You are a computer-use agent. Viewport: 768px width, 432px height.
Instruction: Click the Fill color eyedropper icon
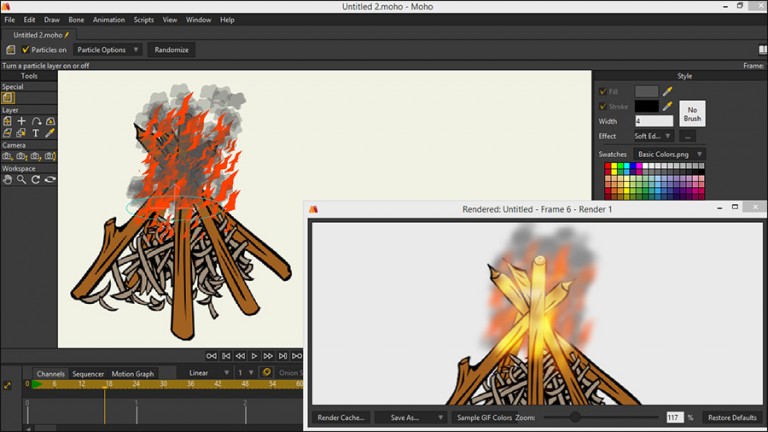[668, 91]
